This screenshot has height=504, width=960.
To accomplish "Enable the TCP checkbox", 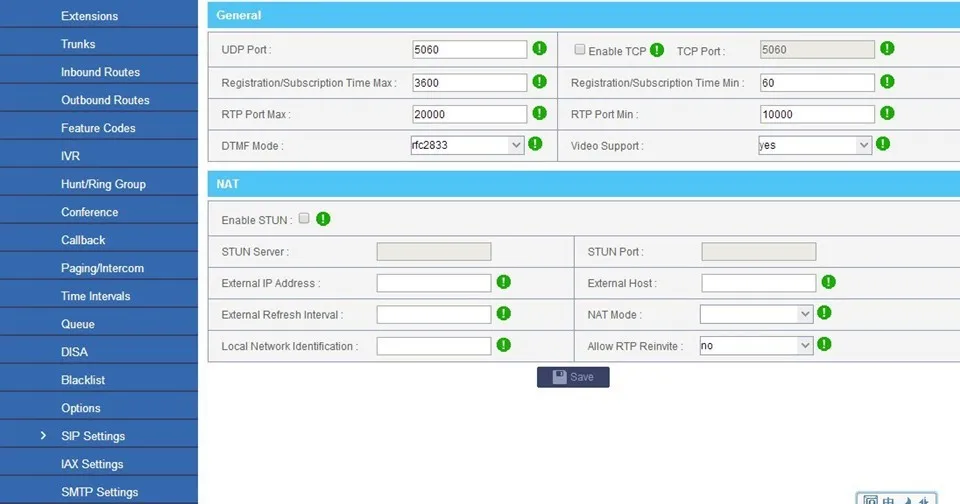I will point(580,50).
